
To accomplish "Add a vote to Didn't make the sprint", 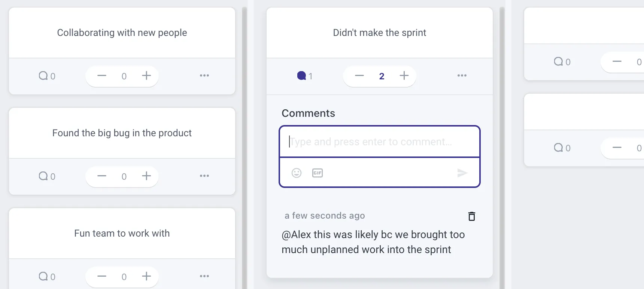I will click(x=404, y=76).
